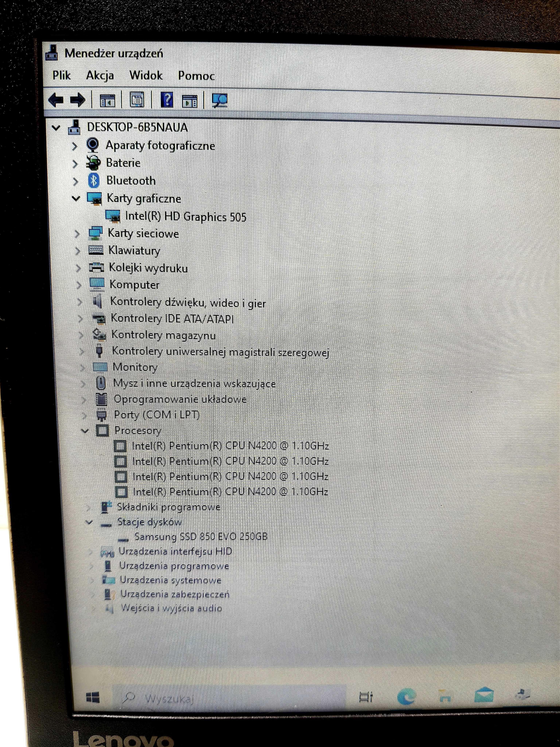560x747 pixels.
Task: Open the Mail app on the taskbar
Action: click(484, 695)
